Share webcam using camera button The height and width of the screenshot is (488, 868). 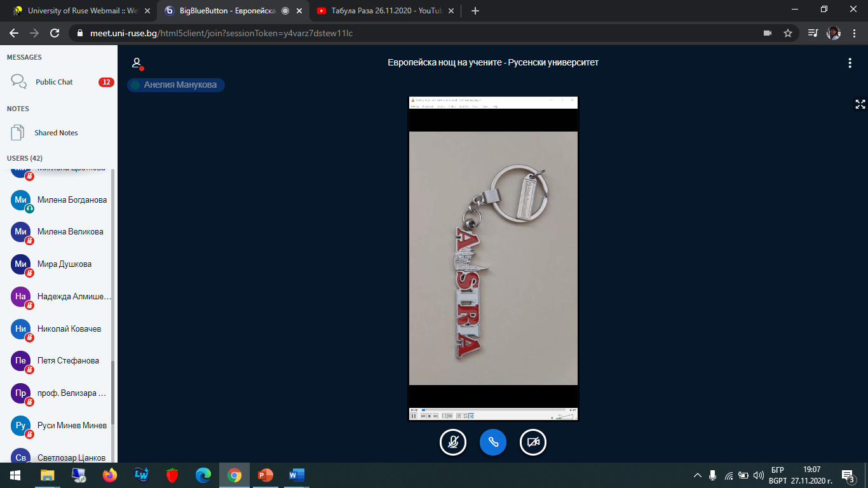coord(533,442)
